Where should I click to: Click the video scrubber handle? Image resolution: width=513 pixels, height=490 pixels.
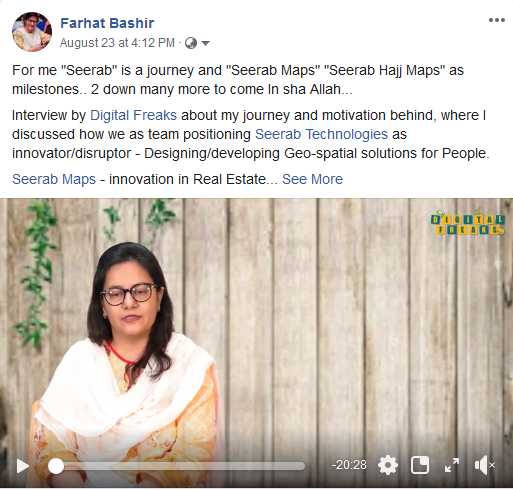click(56, 466)
